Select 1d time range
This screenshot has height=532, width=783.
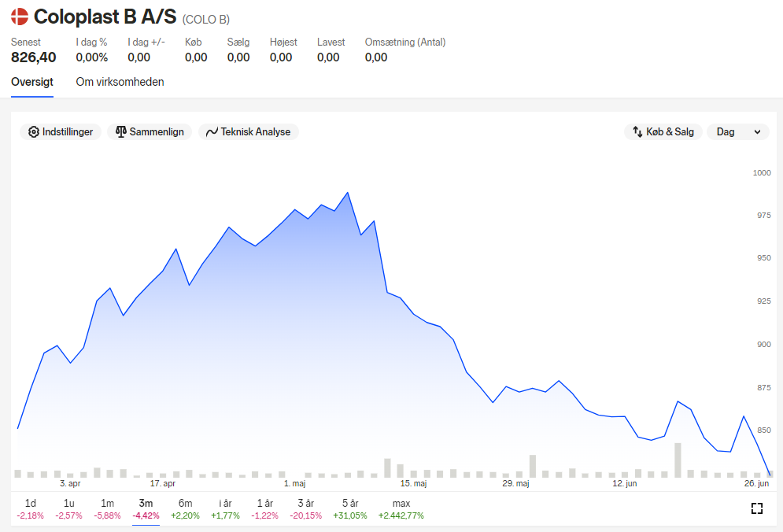point(31,509)
